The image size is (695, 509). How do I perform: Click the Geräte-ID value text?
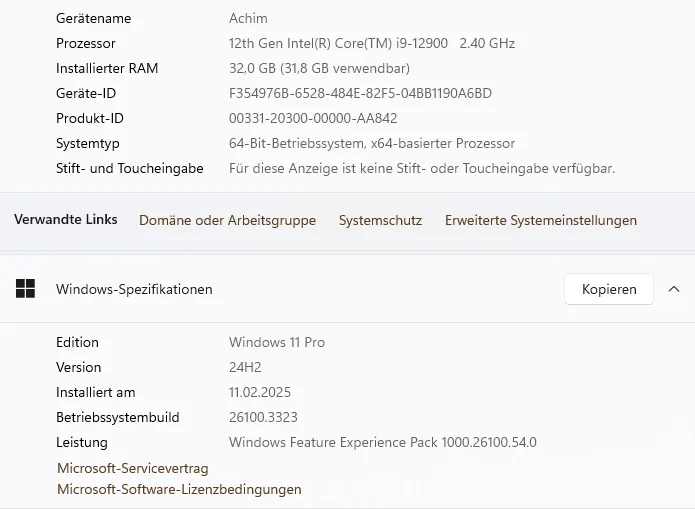click(x=360, y=93)
